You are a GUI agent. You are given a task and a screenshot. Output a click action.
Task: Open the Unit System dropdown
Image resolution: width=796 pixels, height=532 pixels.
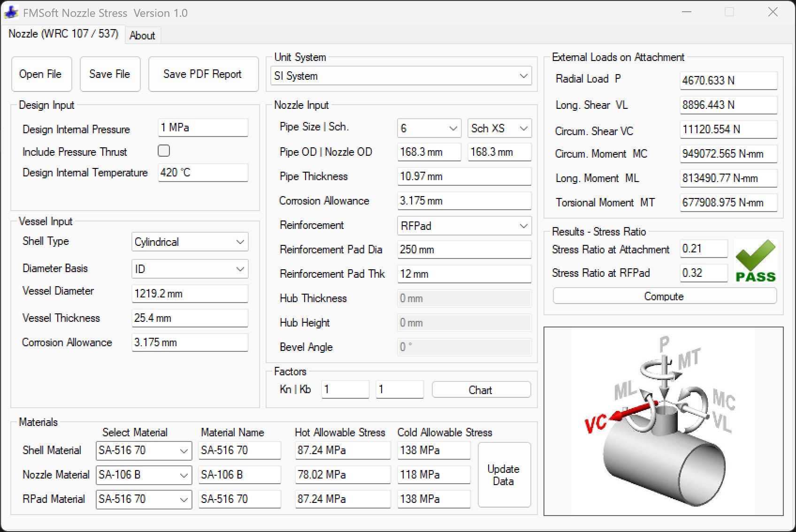point(401,76)
